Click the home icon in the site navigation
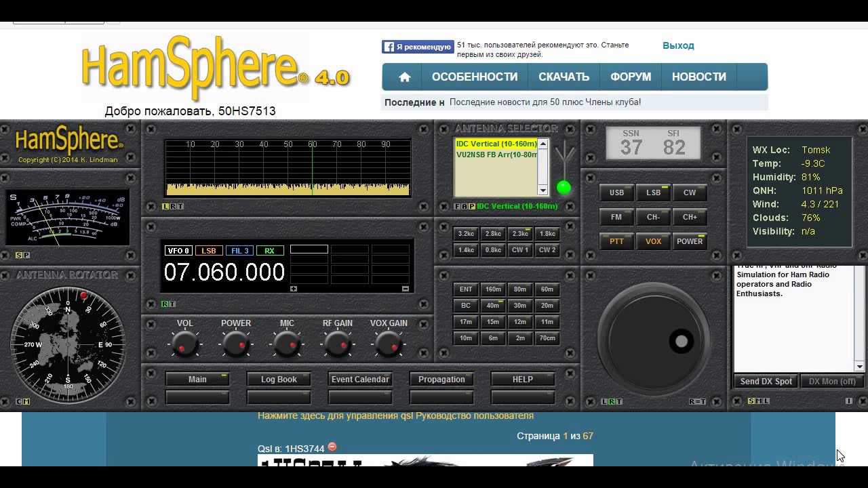Viewport: 868px width, 488px height. point(405,77)
